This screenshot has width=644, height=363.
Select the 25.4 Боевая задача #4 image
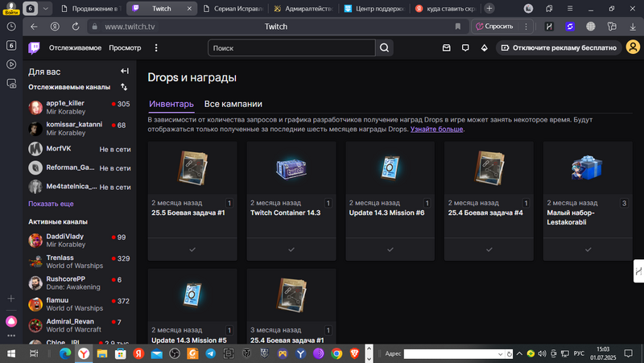coord(489,168)
